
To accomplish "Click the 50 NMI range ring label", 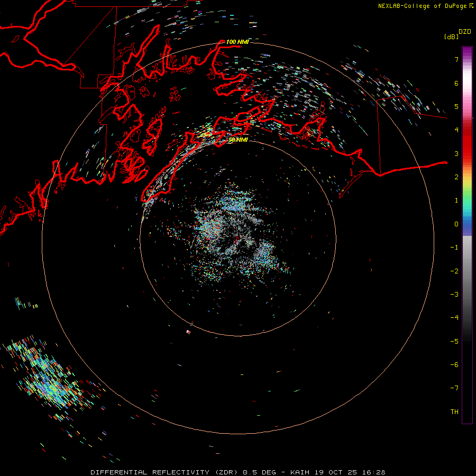I will (x=238, y=140).
